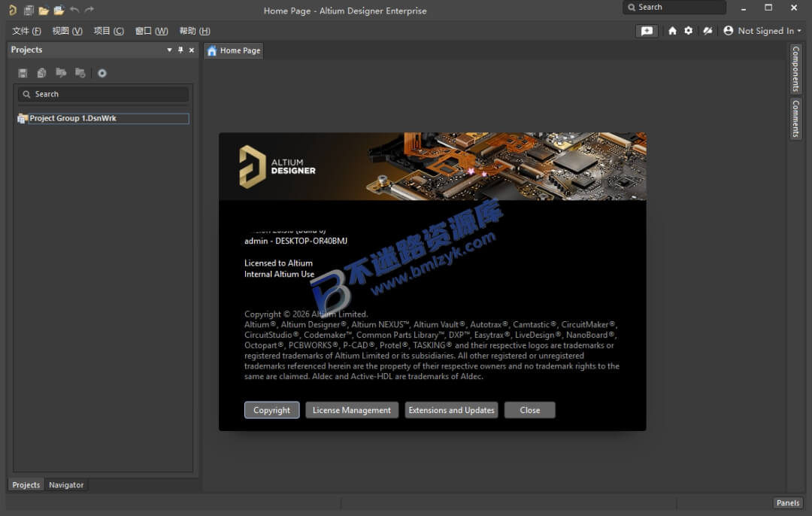Click the open project folder icon in Projects toolbar

click(61, 72)
